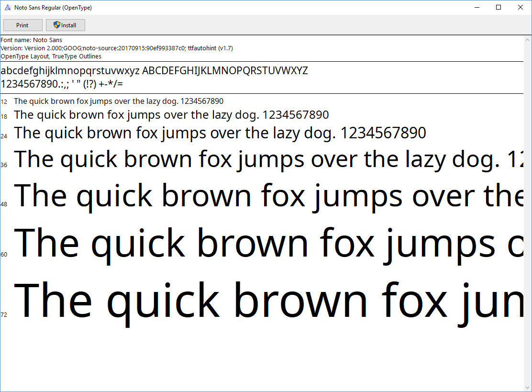Screen dimensions: 532x392
Task: Click the size label '18'
Action: coord(4,117)
